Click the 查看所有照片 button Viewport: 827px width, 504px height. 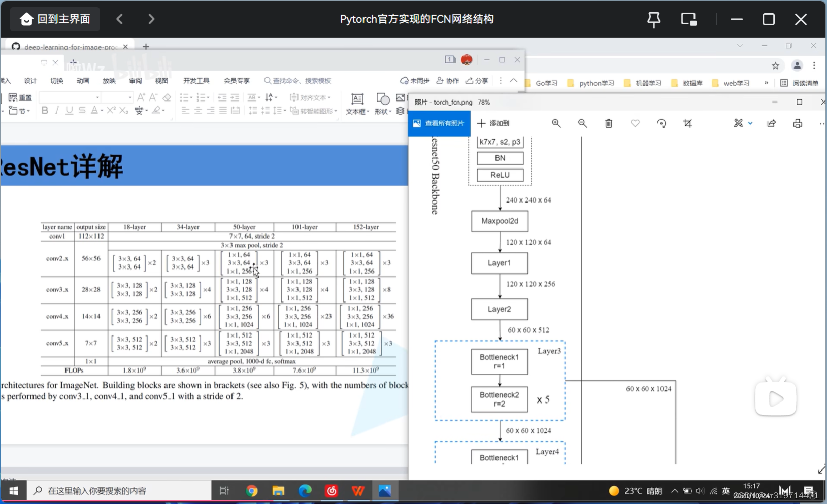[439, 123]
